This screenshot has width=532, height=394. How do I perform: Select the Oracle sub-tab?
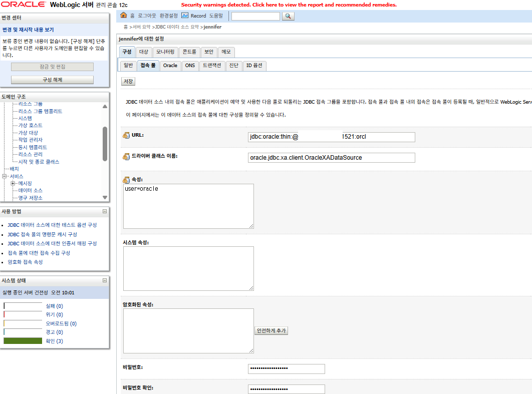[170, 66]
